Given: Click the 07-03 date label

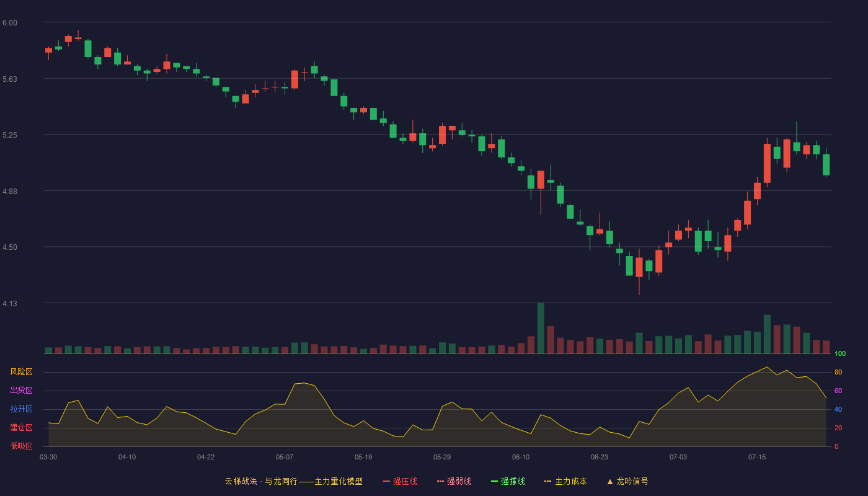Looking at the screenshot, I should pyautogui.click(x=678, y=457).
